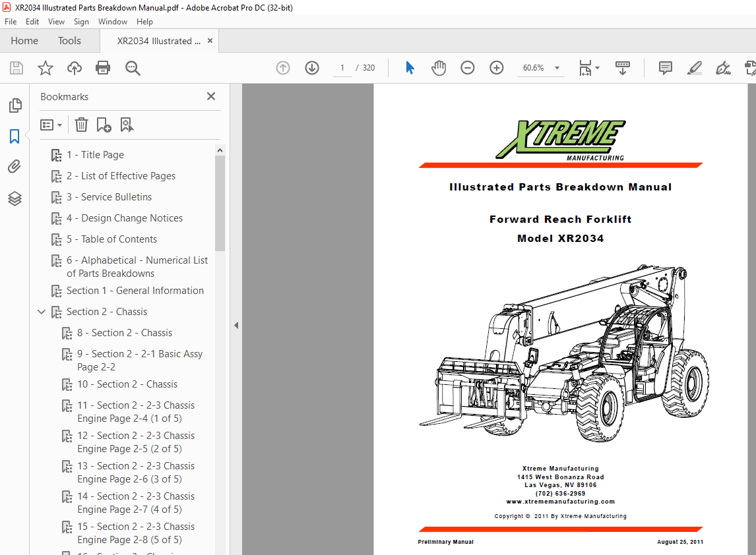Switch to the Home tab
Viewport: 756px width, 555px height.
[24, 41]
